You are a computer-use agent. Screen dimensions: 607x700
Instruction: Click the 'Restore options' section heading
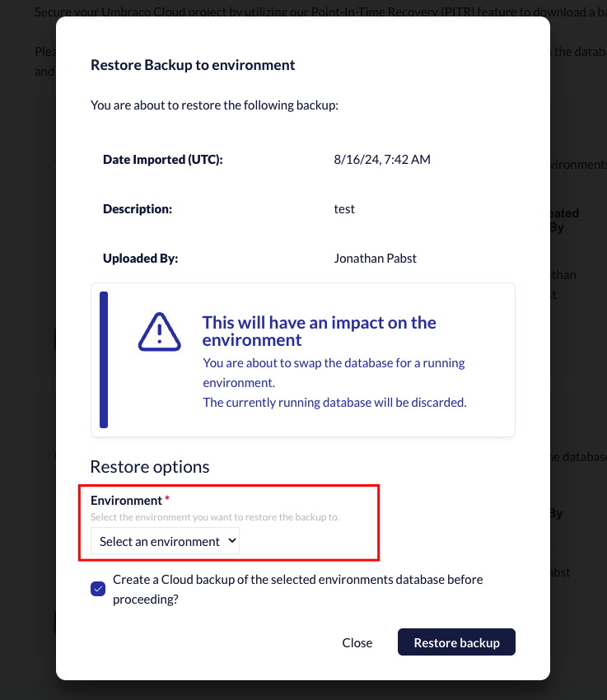point(149,466)
